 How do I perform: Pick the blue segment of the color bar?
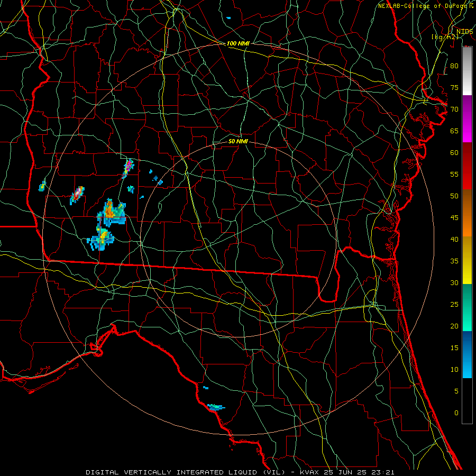pyautogui.click(x=467, y=354)
